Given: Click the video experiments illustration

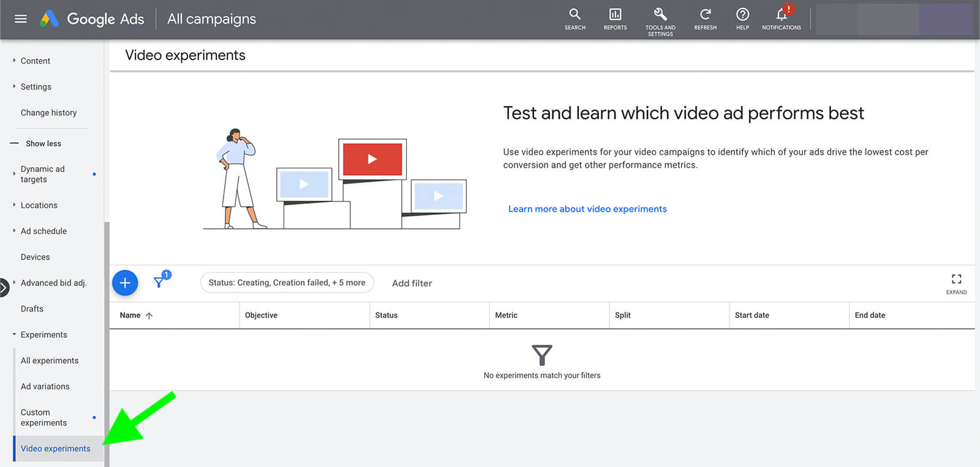Looking at the screenshot, I should (334, 179).
